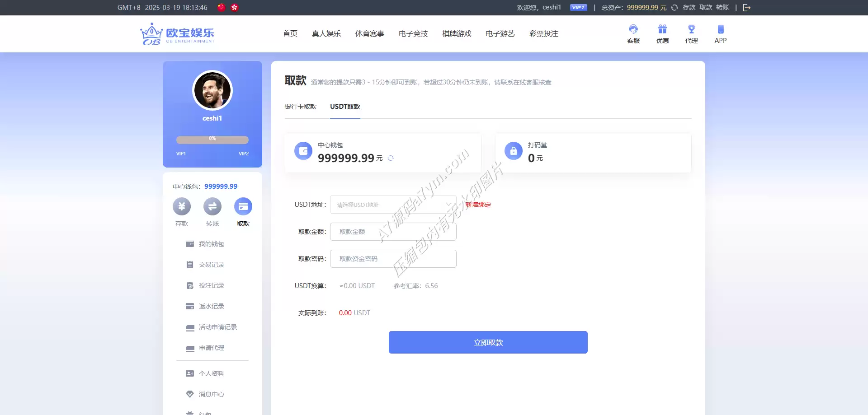Viewport: 868px width, 415px height.
Task: Click the 参考汇率: 6.56 text
Action: [415, 286]
